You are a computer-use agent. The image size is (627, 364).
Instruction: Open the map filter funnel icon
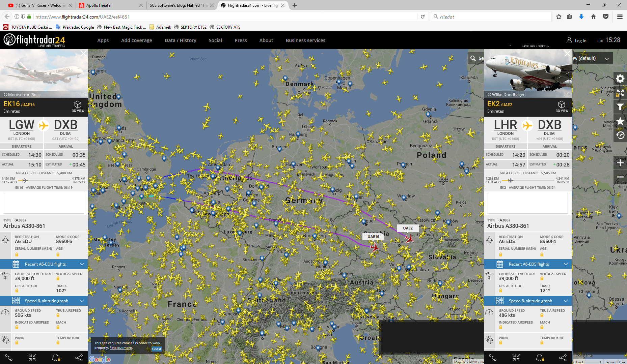point(620,107)
